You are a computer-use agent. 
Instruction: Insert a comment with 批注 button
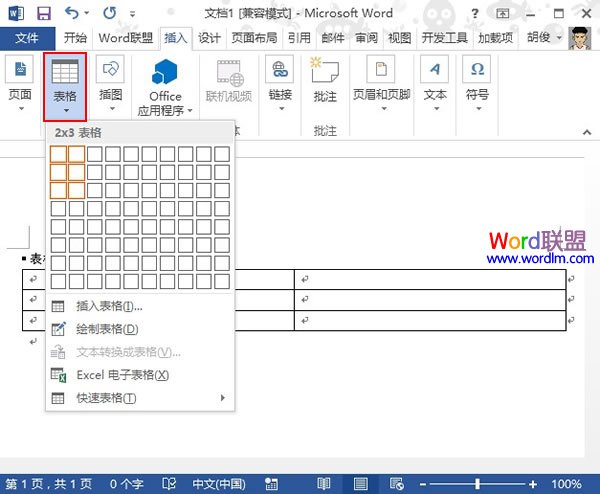tap(324, 80)
